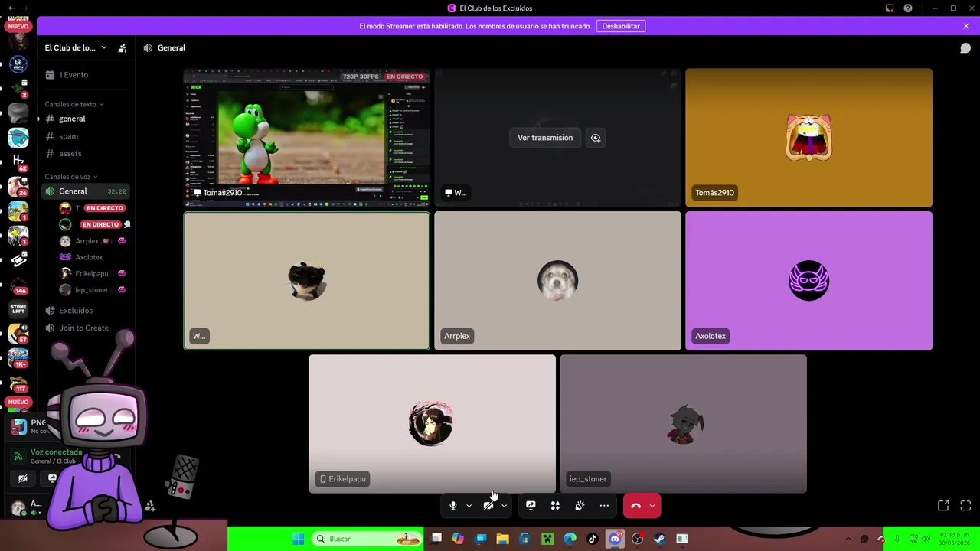Open the assets text channel

[86, 154]
